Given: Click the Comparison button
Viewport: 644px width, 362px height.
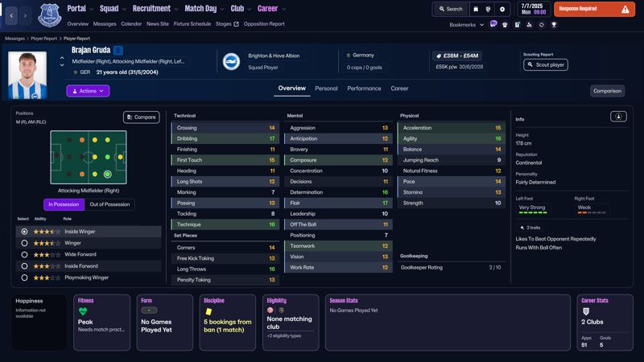Looking at the screenshot, I should tap(607, 91).
